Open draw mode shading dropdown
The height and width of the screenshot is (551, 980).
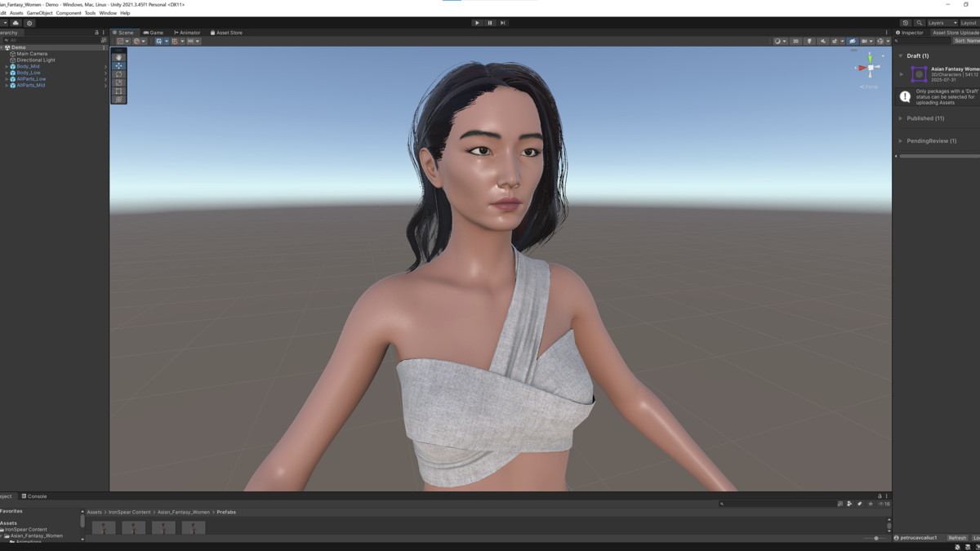click(780, 41)
